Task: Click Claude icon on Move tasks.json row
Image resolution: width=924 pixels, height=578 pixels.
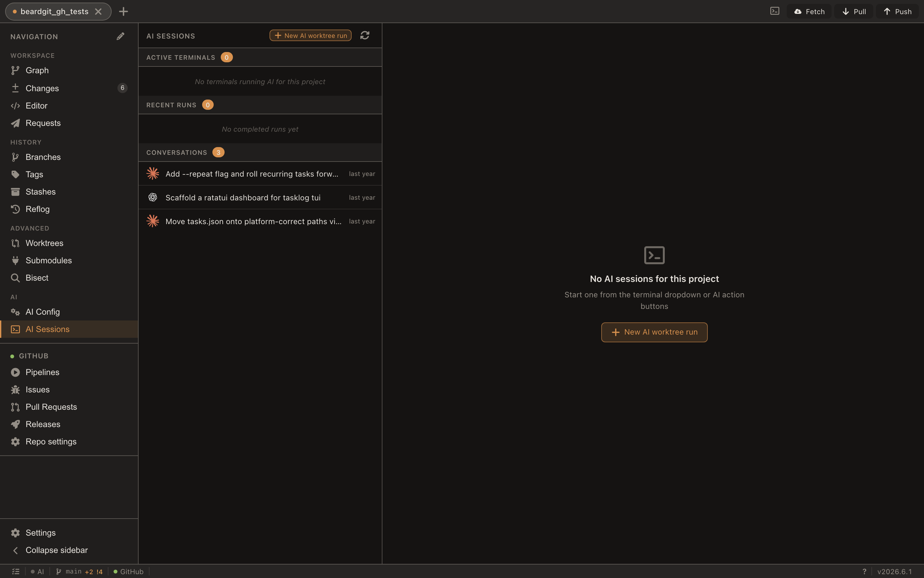Action: point(153,221)
